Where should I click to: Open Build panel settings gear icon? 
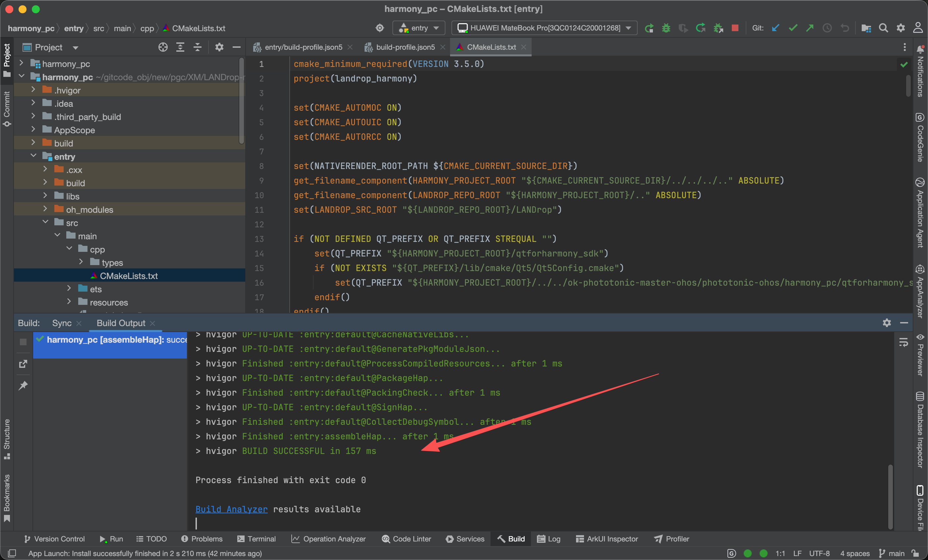887,323
